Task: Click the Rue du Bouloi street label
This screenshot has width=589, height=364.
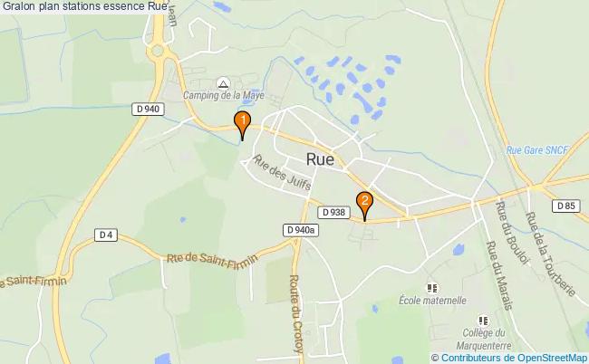Action: (x=512, y=233)
